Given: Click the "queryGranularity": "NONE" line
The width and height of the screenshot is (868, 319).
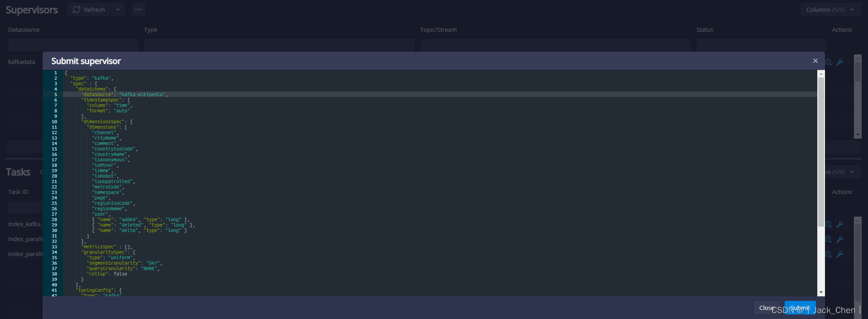Looking at the screenshot, I should tap(123, 269).
